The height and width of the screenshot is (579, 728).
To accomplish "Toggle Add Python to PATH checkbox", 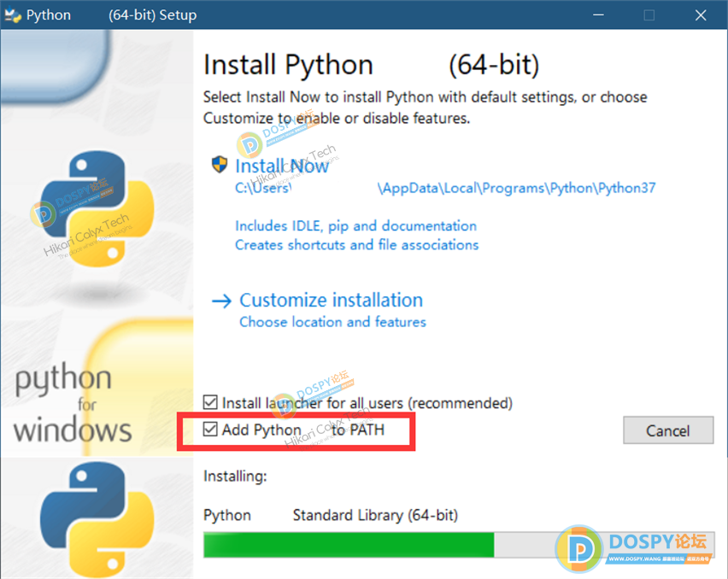I will (x=210, y=430).
